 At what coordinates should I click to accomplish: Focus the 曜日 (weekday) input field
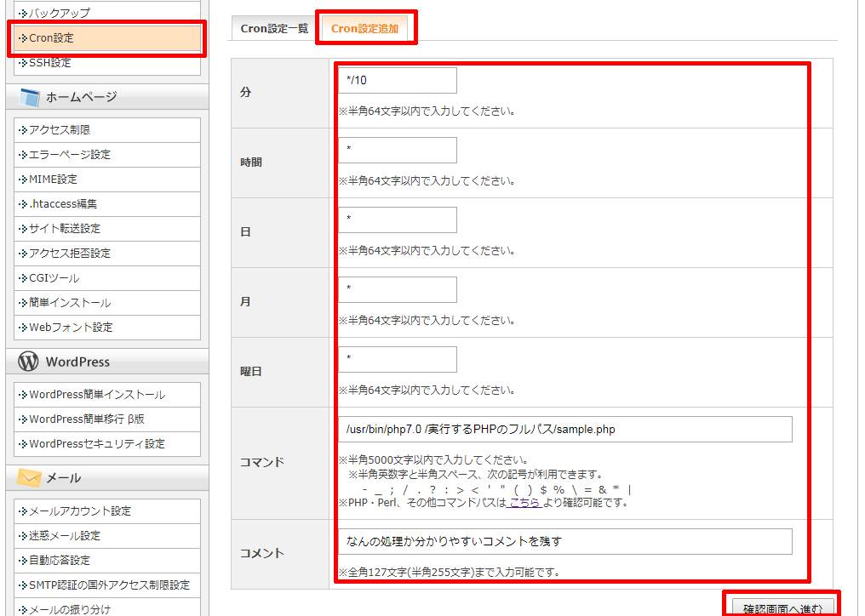point(397,359)
